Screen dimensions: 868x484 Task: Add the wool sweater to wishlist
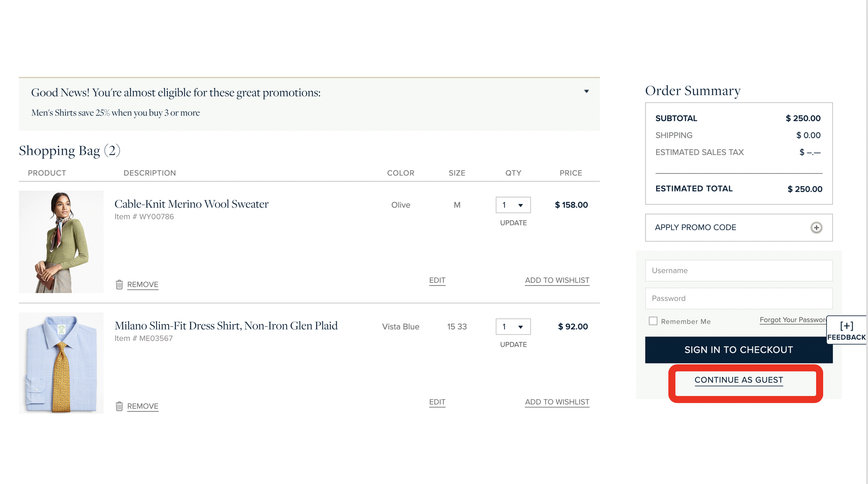[557, 280]
